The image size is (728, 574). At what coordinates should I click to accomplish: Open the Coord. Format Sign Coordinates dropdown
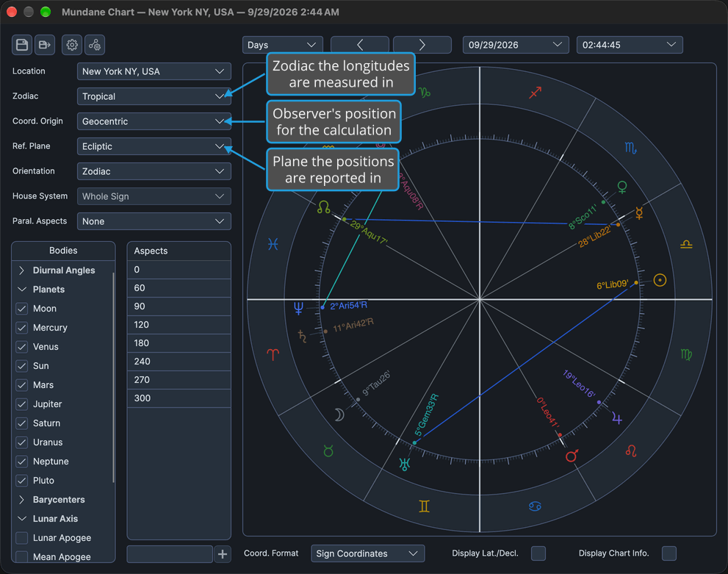pos(368,553)
